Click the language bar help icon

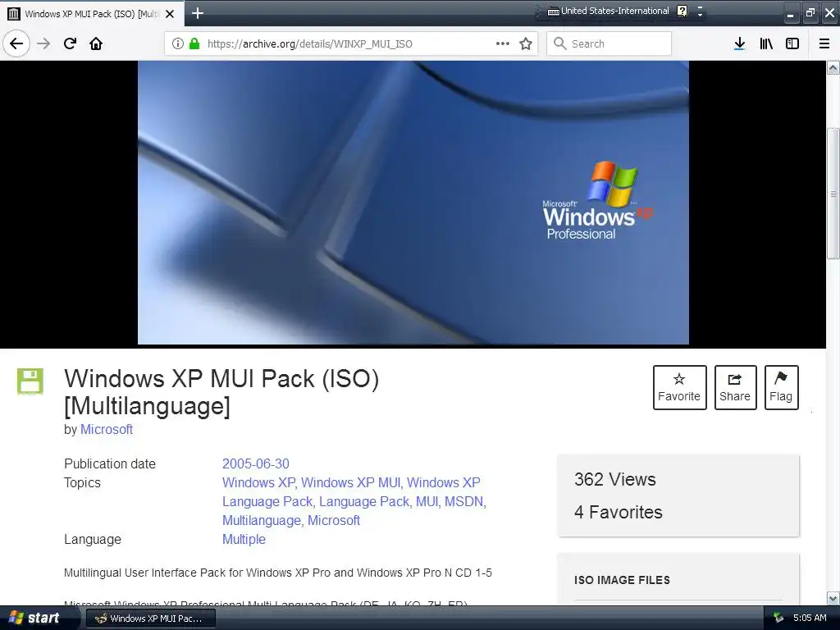pyautogui.click(x=682, y=11)
